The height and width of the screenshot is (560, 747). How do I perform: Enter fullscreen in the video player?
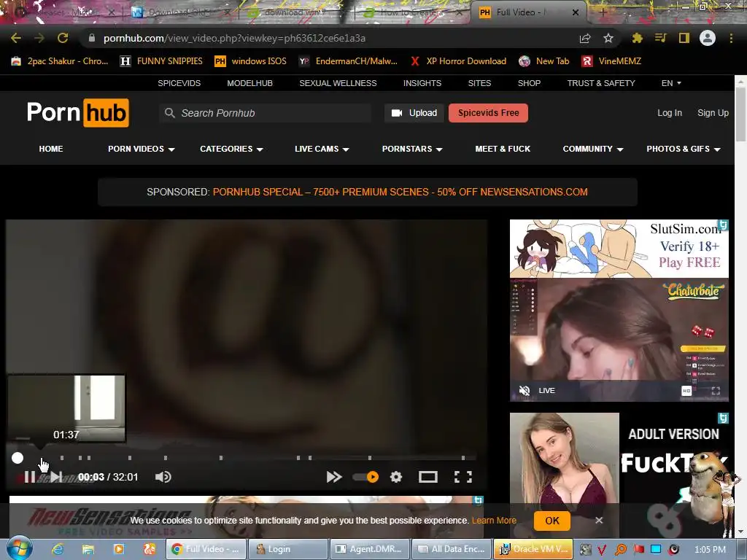[463, 477]
